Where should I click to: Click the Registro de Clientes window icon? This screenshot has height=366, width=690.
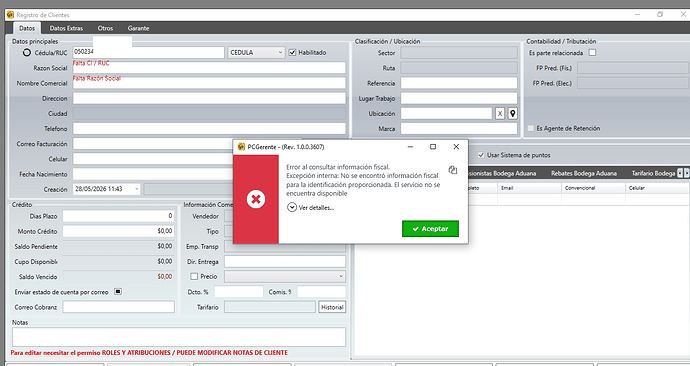pyautogui.click(x=10, y=15)
